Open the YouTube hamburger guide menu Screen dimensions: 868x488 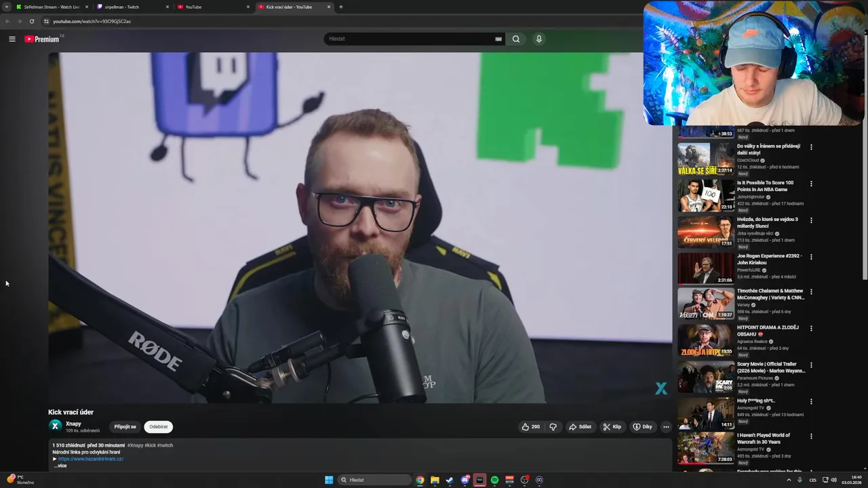pyautogui.click(x=12, y=39)
